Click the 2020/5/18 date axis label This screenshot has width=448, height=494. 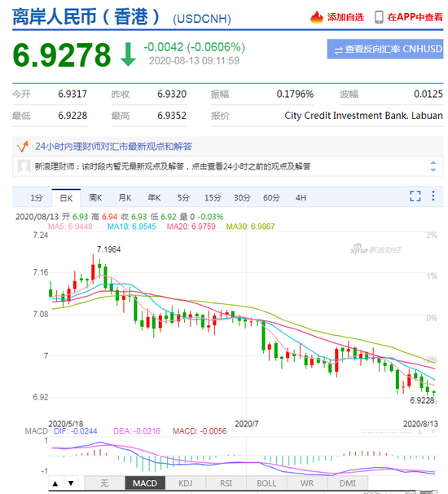tap(66, 424)
